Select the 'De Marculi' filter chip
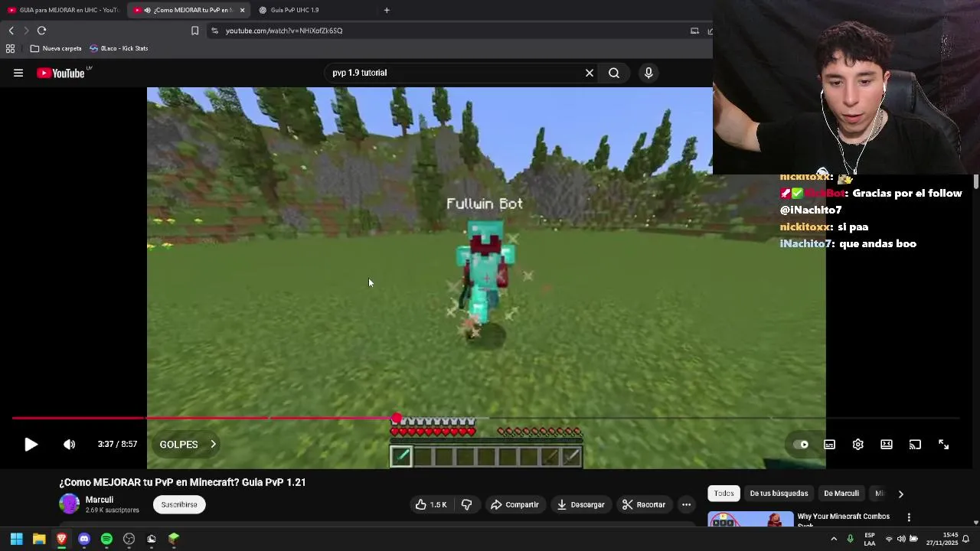The image size is (980, 551). pyautogui.click(x=841, y=494)
